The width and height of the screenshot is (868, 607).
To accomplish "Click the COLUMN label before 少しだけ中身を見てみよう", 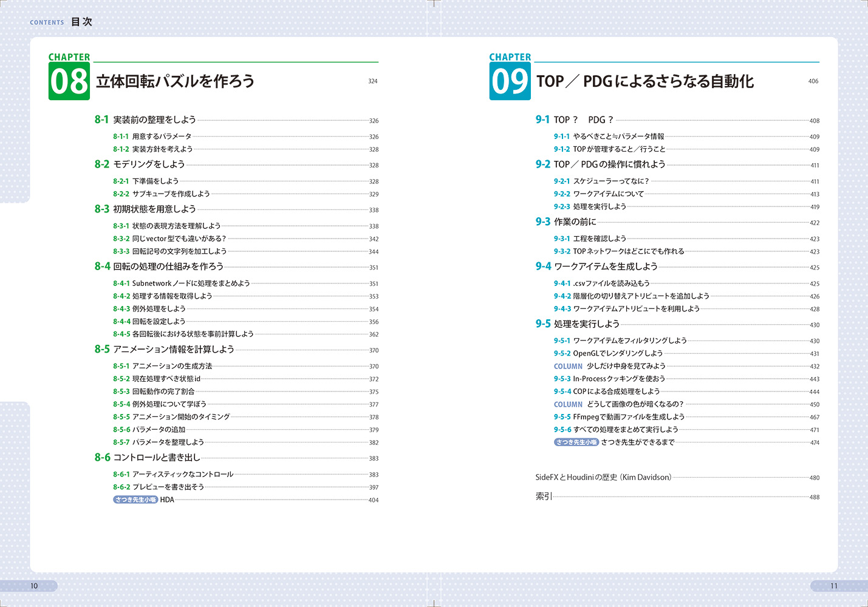I will tap(568, 367).
